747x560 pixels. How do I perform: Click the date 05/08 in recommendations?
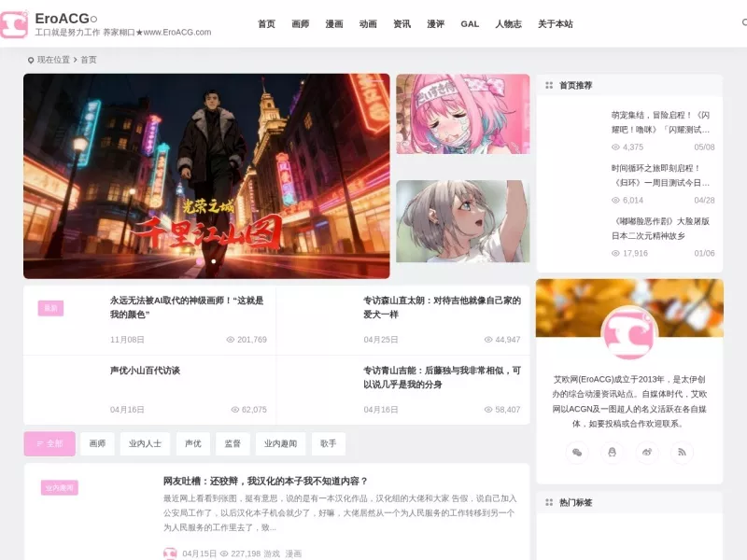pyautogui.click(x=704, y=147)
